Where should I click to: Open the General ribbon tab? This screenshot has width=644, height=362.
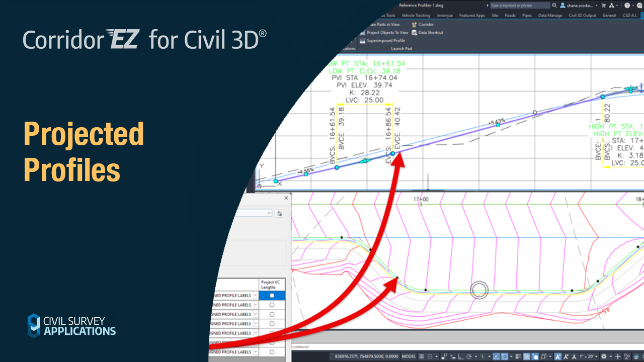pyautogui.click(x=609, y=16)
